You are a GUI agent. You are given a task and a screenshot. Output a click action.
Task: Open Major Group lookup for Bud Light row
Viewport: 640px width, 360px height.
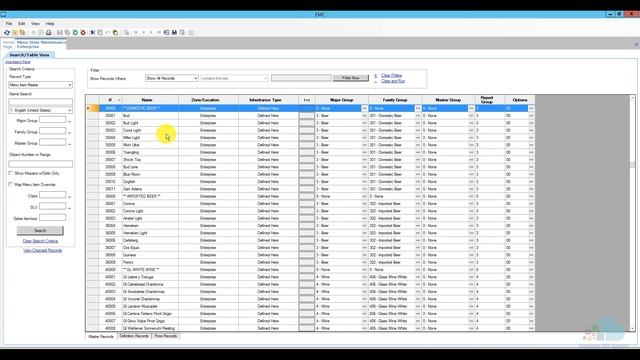click(x=364, y=123)
